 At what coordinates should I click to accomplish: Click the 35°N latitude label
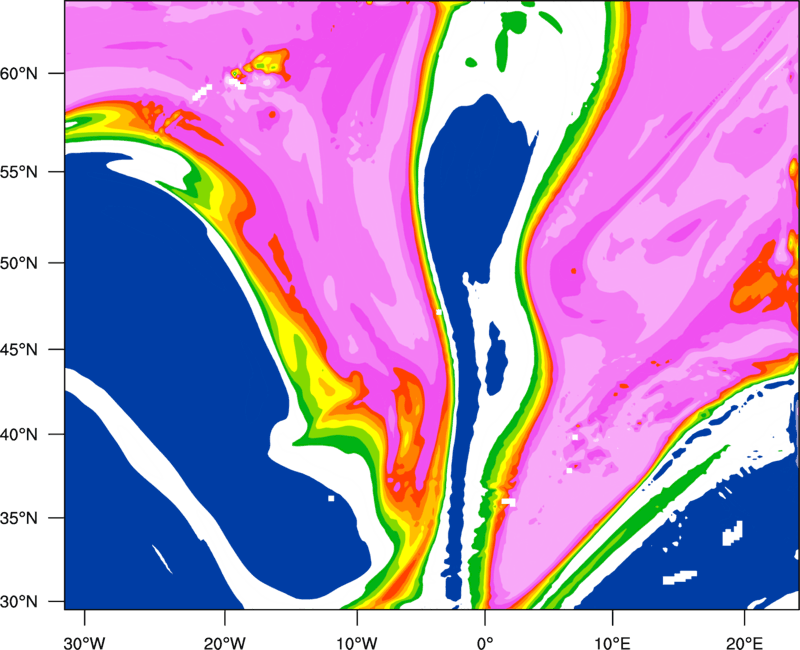[x=19, y=518]
